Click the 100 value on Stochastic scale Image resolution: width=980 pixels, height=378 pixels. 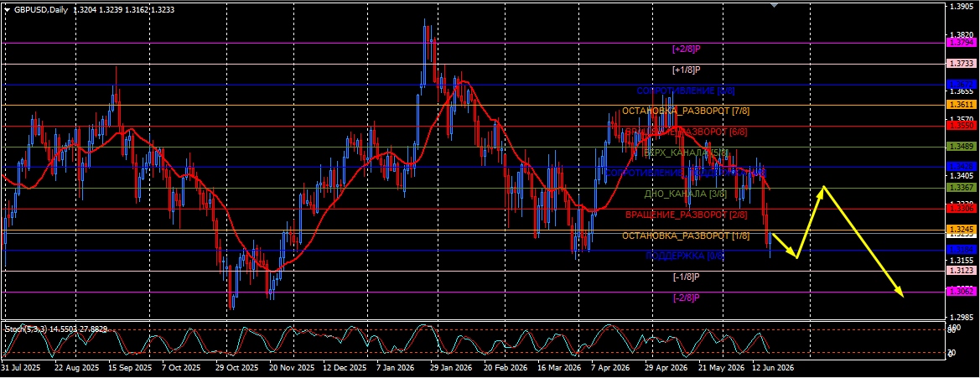[954, 328]
